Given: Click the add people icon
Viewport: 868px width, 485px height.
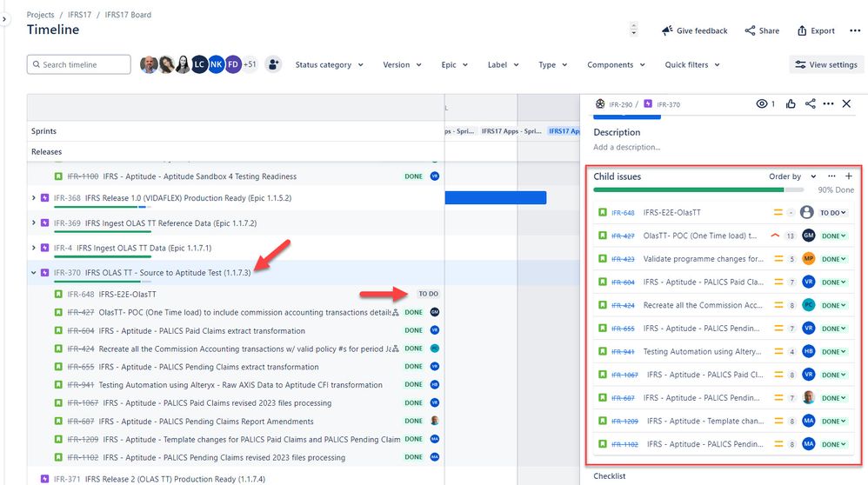Looking at the screenshot, I should pyautogui.click(x=273, y=64).
